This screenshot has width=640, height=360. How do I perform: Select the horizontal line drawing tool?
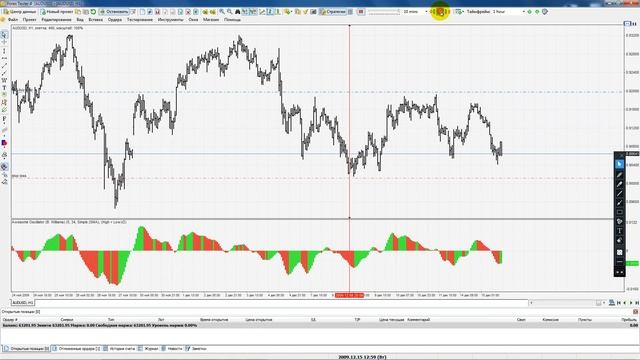[x=4, y=58]
